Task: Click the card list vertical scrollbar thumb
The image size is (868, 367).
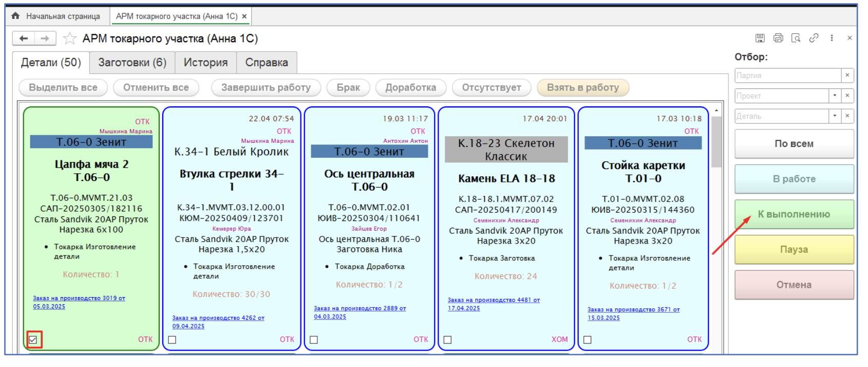Action: coord(716,141)
